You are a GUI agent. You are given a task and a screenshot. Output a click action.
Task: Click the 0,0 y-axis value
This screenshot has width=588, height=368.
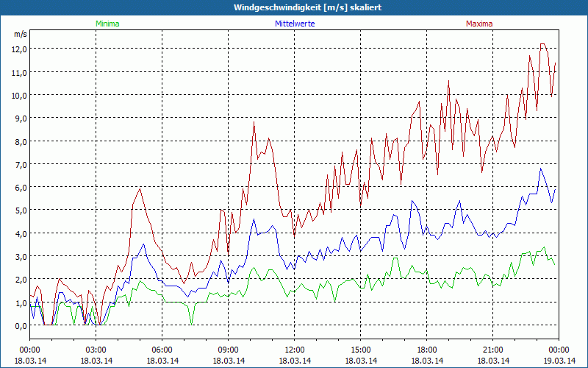20,325
